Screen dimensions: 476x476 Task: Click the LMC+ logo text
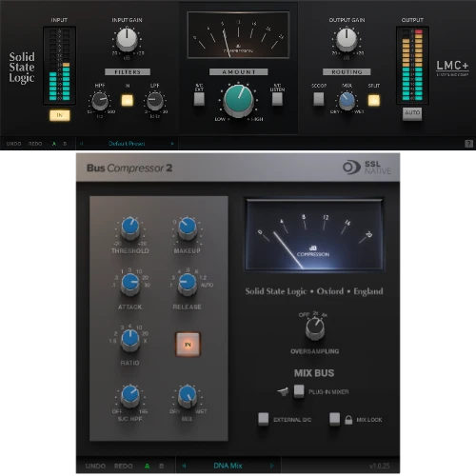click(x=452, y=66)
